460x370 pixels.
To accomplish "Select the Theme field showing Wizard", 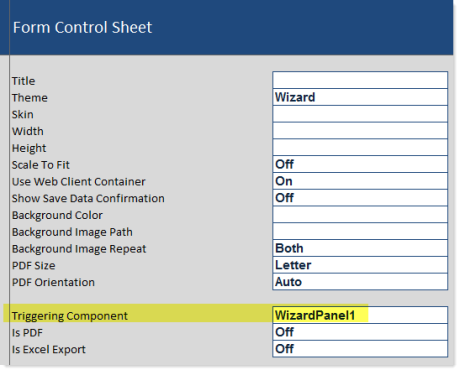I will (360, 97).
